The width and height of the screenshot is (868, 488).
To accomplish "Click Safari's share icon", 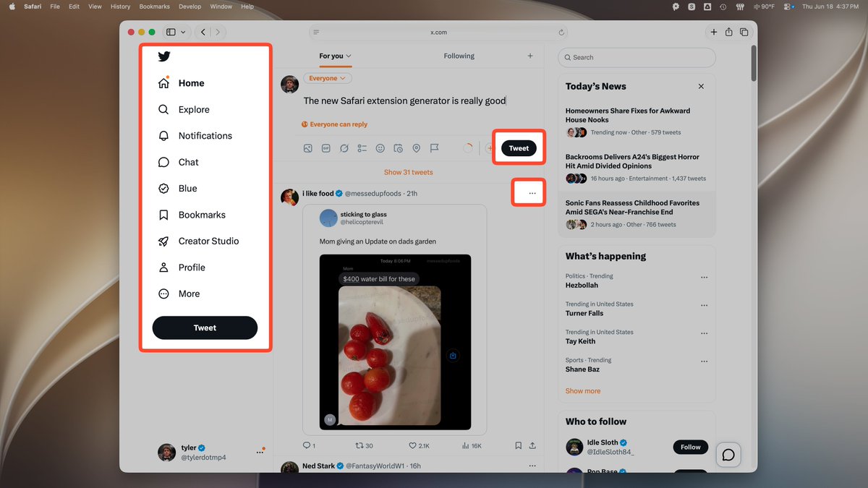I will [728, 32].
